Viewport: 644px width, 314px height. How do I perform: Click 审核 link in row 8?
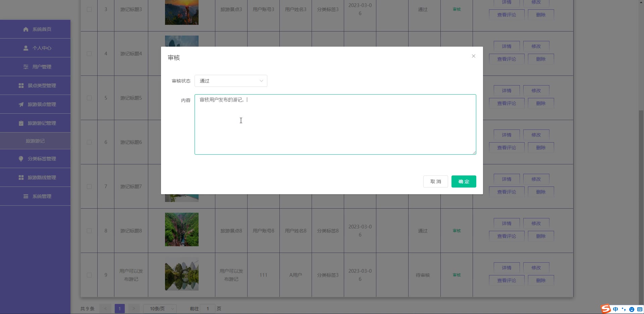(457, 231)
